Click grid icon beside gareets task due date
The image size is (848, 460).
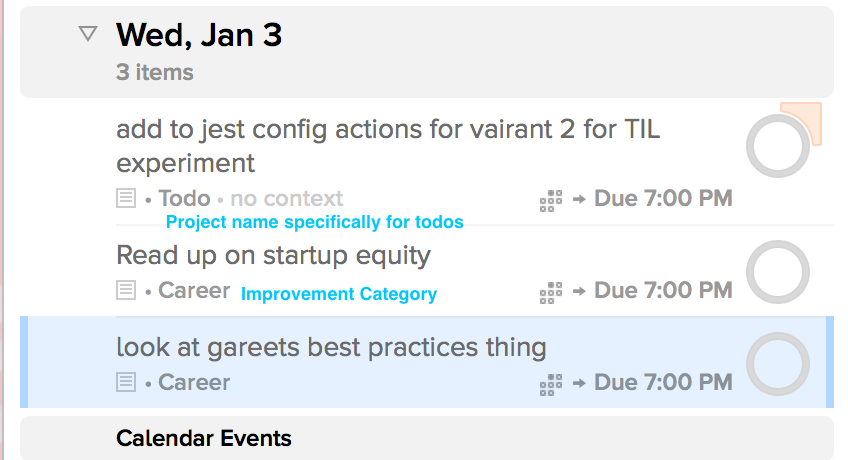(551, 384)
